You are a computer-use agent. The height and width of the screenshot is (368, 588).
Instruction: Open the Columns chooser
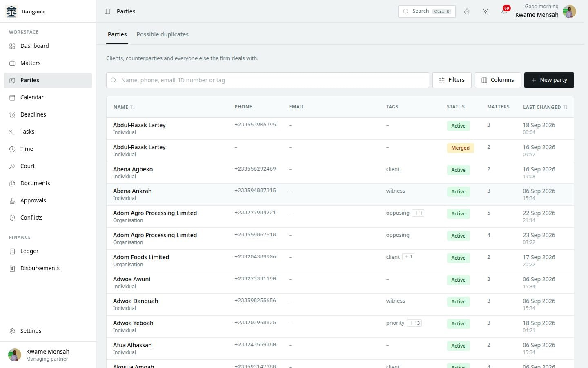tap(498, 80)
